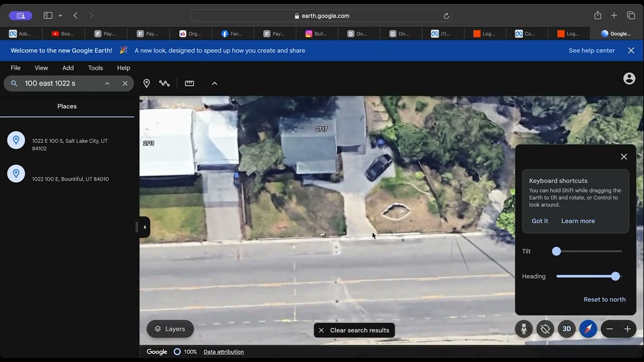Open the Google account profile icon
Viewport: 644px width, 362px height.
point(629,78)
